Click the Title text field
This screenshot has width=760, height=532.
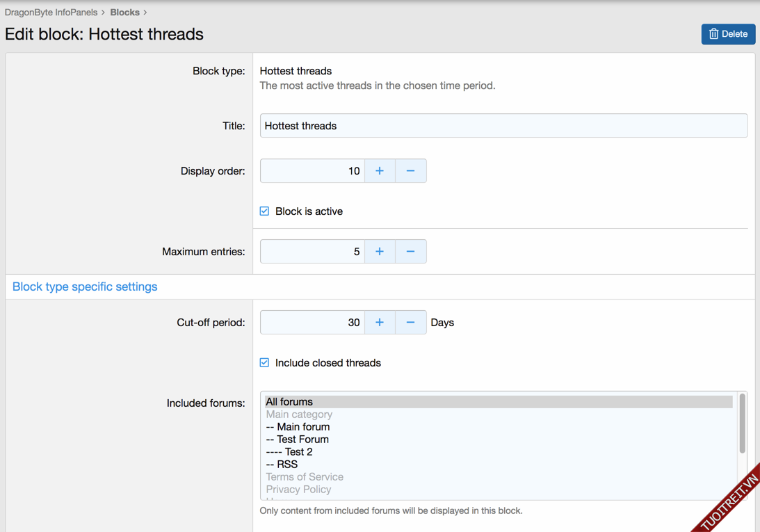(503, 126)
